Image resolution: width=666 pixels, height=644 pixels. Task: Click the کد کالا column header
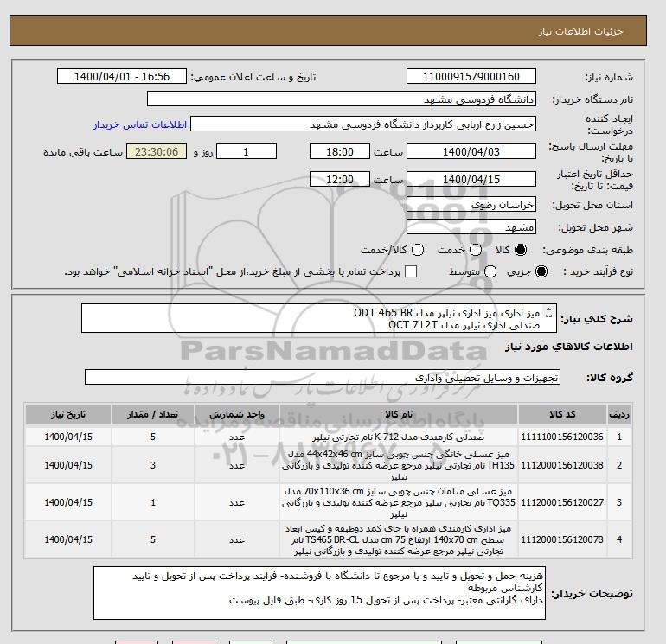(x=562, y=414)
